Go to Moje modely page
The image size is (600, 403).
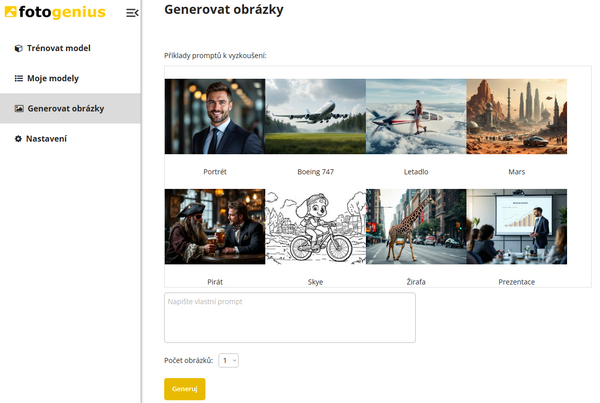[x=52, y=78]
